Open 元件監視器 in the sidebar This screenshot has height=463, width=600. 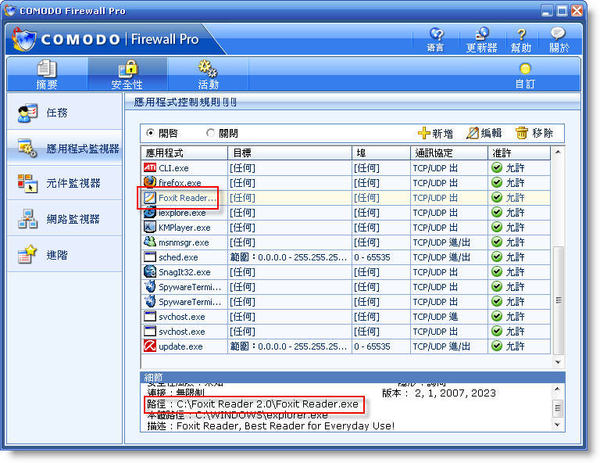64,183
